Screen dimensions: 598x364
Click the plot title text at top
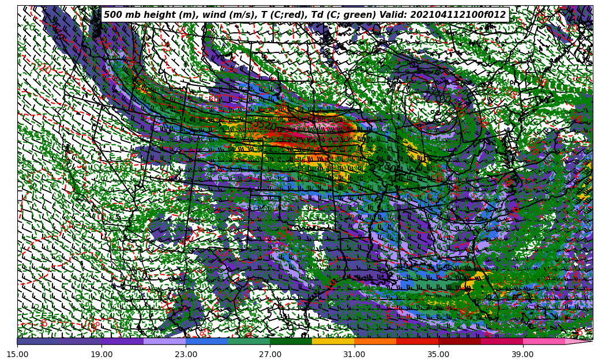coord(304,15)
